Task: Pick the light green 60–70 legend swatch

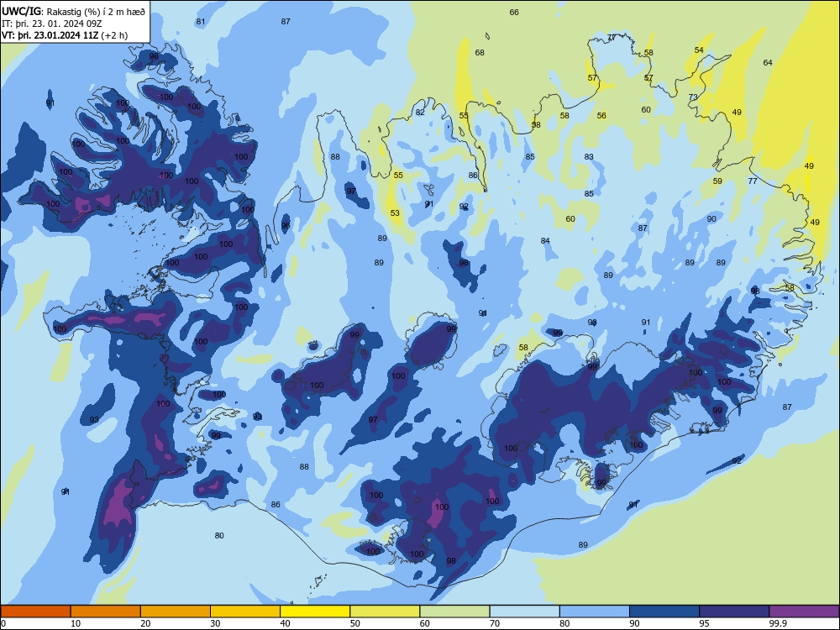Action: pyautogui.click(x=454, y=612)
